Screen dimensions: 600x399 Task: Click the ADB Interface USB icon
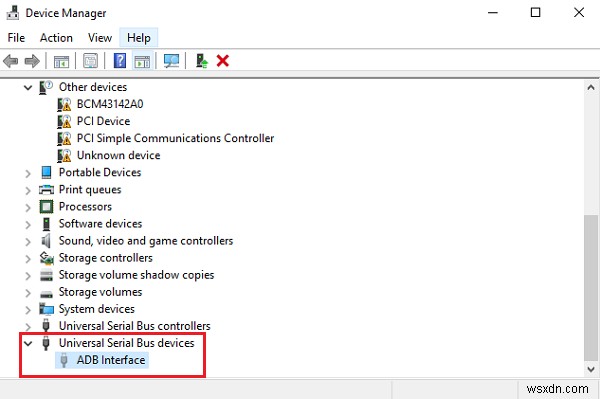[x=64, y=360]
